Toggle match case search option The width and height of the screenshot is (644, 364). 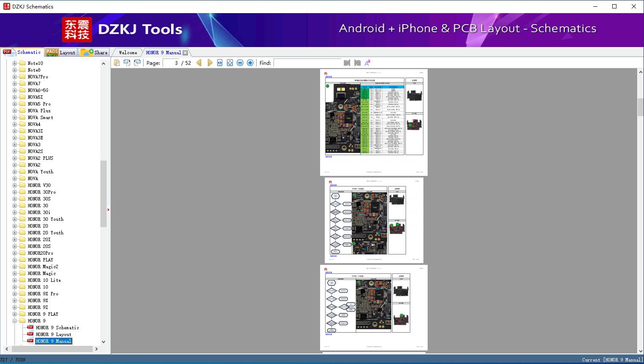(x=368, y=63)
